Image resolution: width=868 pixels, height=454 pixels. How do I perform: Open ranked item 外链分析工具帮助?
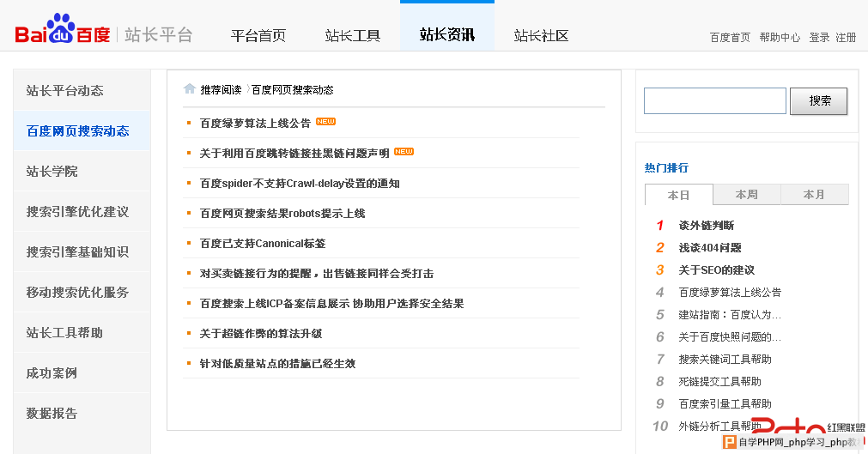point(720,426)
